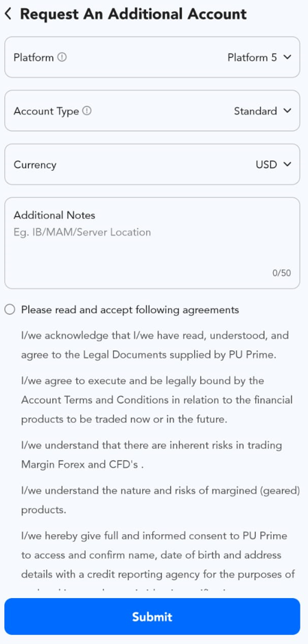Tap the Platform field label
The image size is (308, 644).
34,57
